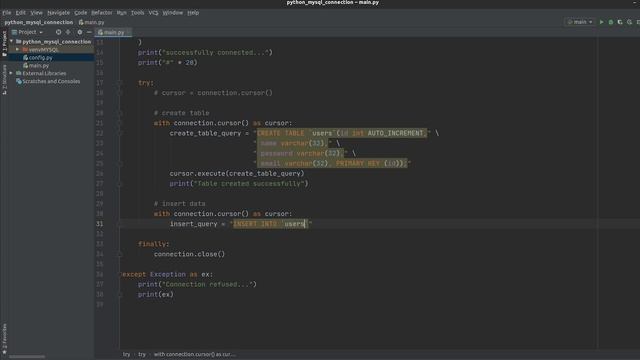Image resolution: width=640 pixels, height=360 pixels.
Task: Open the View menu
Action: [x=36, y=13]
